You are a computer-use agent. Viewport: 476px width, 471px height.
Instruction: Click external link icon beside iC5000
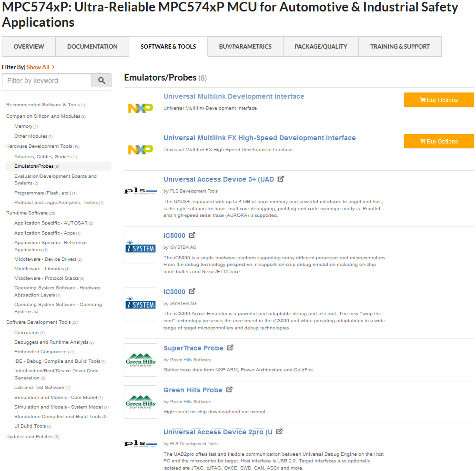point(192,235)
